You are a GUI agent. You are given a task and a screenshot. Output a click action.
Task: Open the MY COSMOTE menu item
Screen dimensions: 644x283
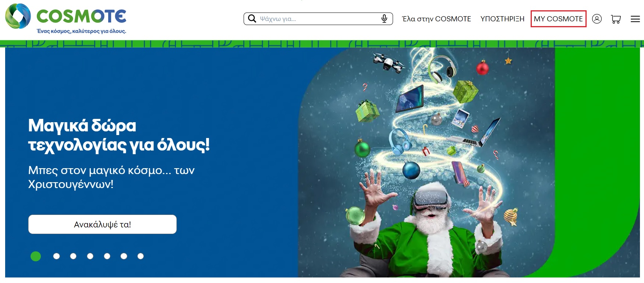coord(558,19)
